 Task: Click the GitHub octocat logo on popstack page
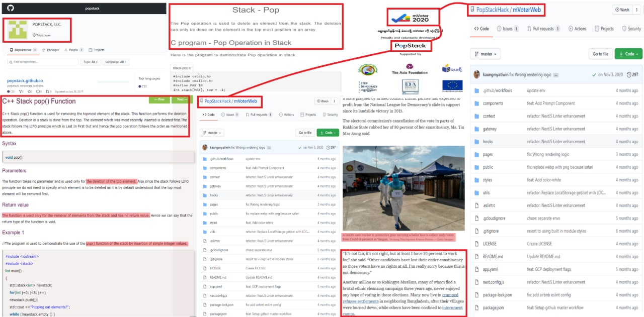(x=11, y=8)
